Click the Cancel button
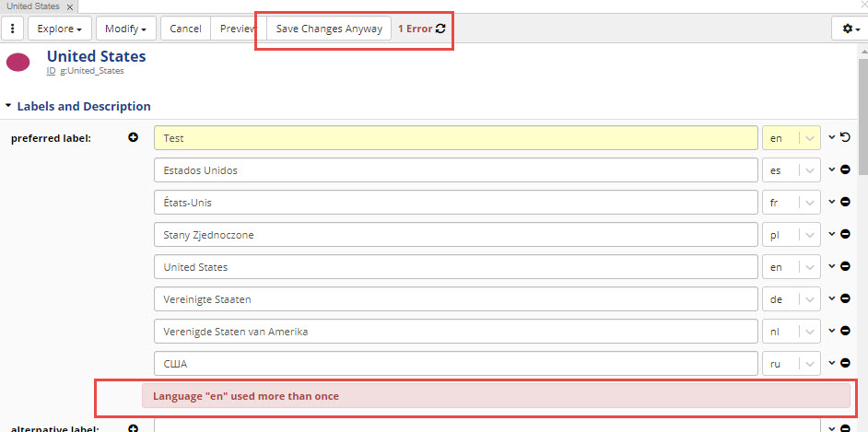 click(185, 29)
